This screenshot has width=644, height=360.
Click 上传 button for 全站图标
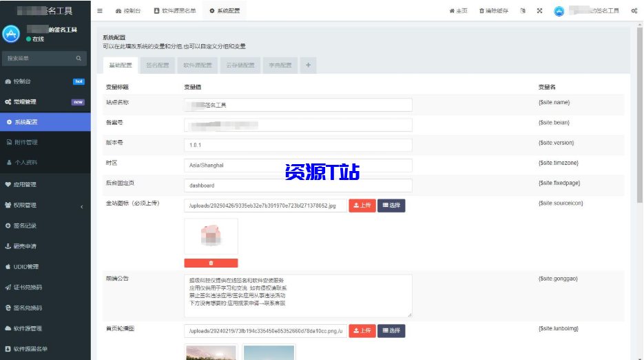pos(362,206)
